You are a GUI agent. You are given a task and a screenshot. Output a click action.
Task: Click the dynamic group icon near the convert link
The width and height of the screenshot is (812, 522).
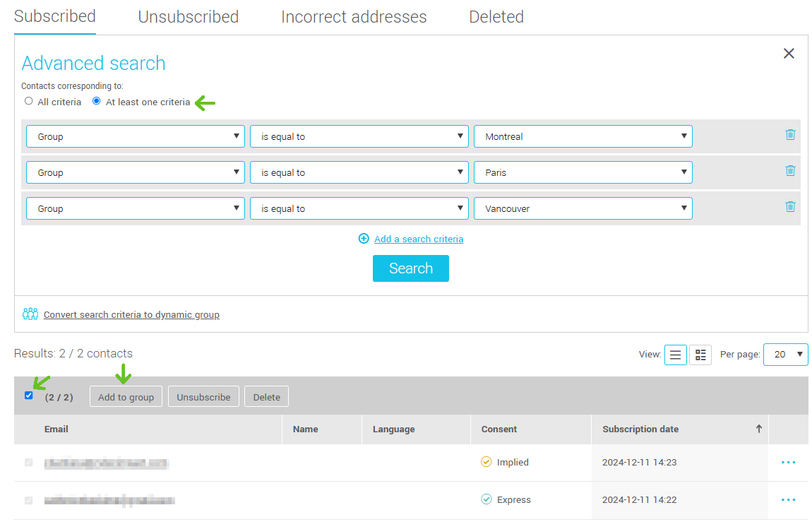pos(30,314)
